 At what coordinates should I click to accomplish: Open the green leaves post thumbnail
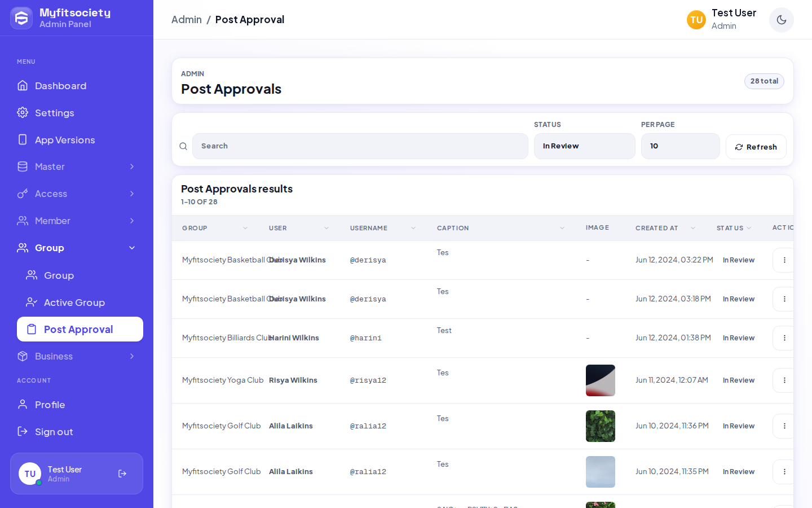(x=601, y=426)
